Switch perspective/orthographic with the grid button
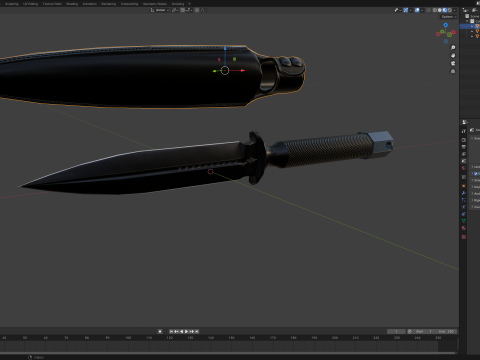Viewport: 480px width, 360px height. 453,71
